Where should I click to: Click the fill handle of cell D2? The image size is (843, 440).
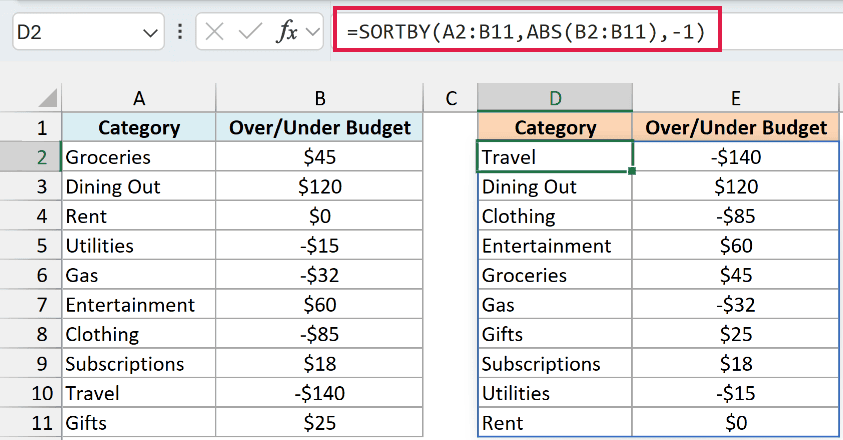click(x=632, y=171)
